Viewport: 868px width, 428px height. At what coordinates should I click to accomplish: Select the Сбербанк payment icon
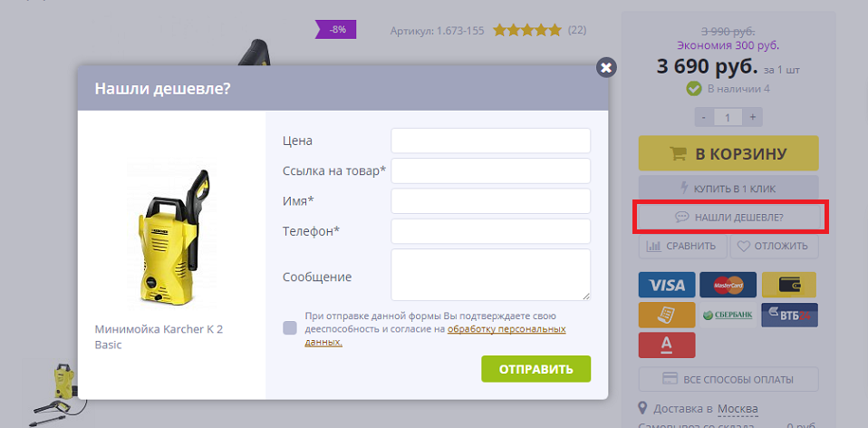pyautogui.click(x=728, y=315)
